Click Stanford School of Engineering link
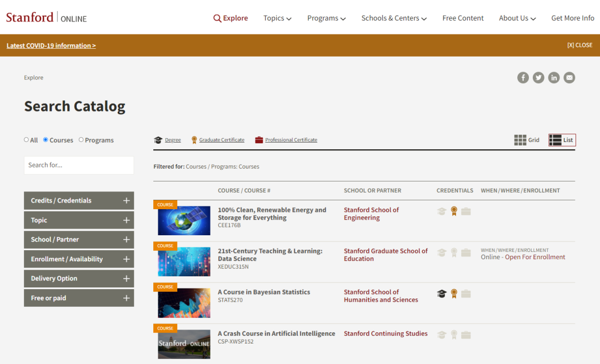This screenshot has width=600, height=364. [x=371, y=214]
